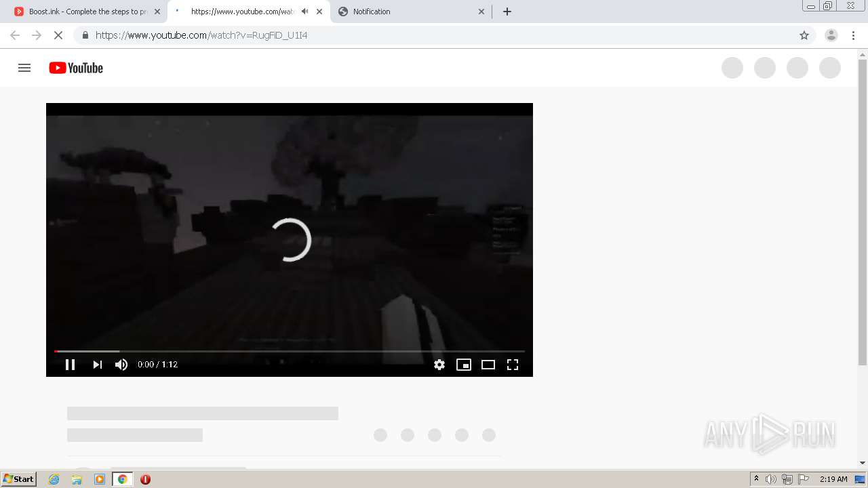Click the 0:00 / 1:12 time display
868x488 pixels.
pyautogui.click(x=157, y=365)
